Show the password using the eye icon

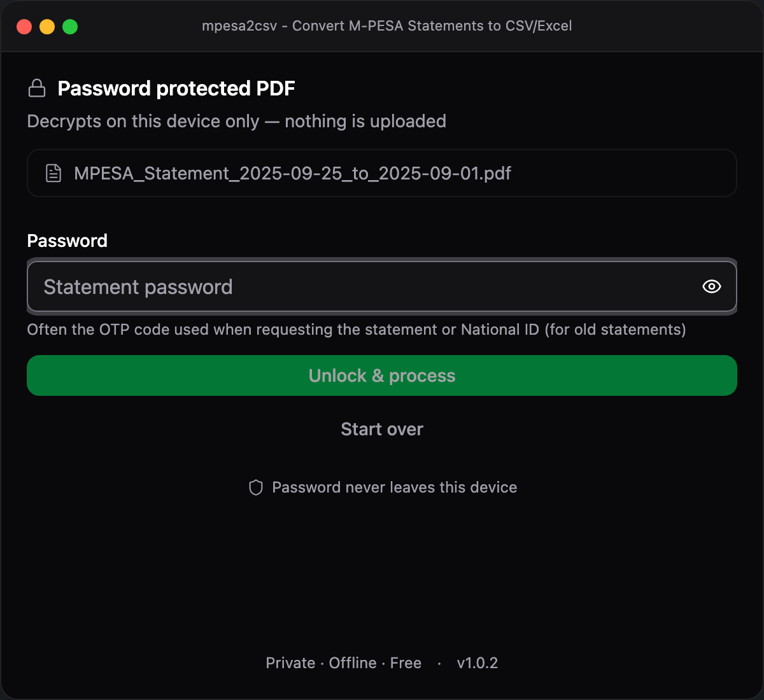[x=711, y=286]
